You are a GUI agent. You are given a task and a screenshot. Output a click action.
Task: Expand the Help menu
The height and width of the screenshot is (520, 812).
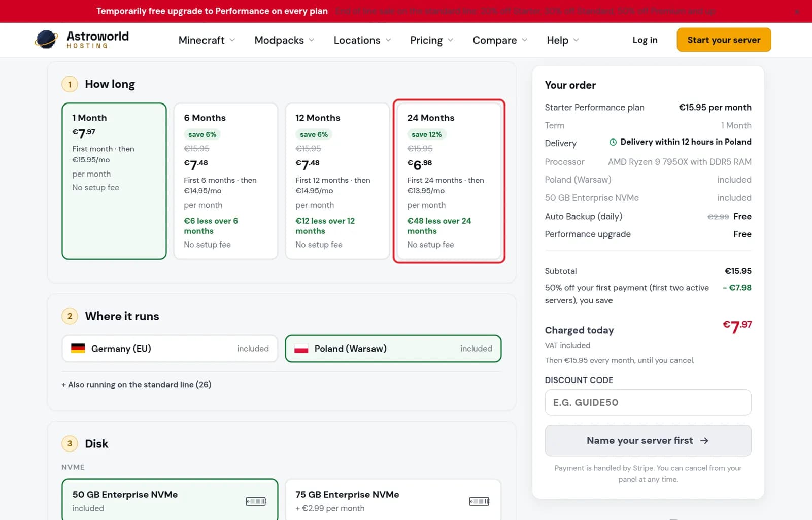(x=562, y=40)
